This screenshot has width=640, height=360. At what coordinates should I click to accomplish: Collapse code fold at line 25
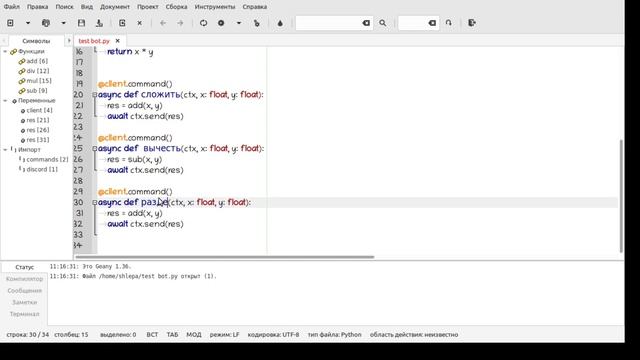(x=95, y=149)
